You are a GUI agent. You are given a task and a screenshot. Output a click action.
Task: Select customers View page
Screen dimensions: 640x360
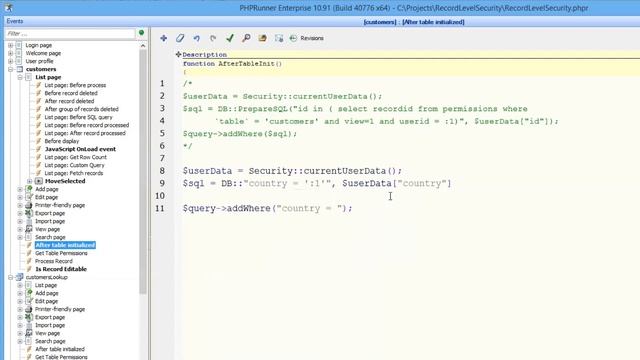[47, 229]
